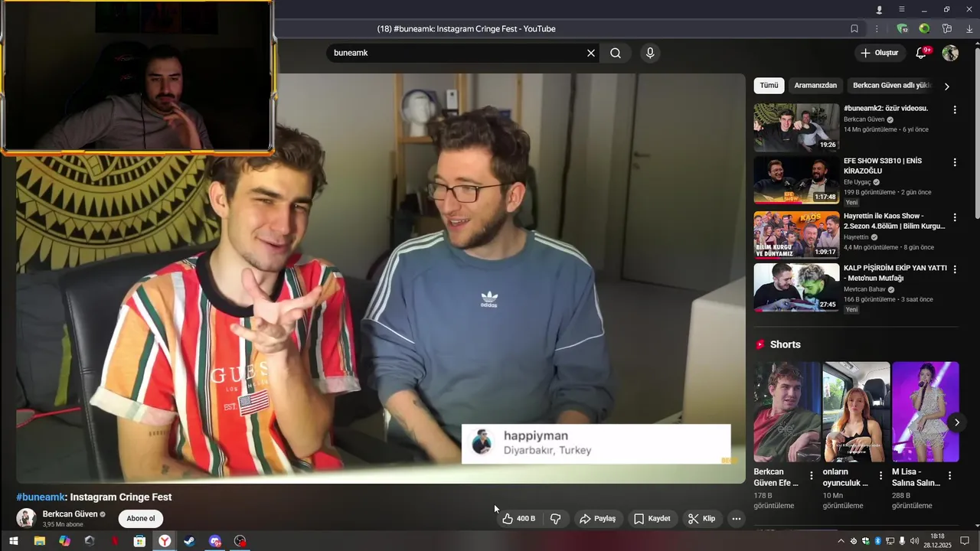
Task: Select the Aramanızdan filter chip
Action: click(815, 85)
